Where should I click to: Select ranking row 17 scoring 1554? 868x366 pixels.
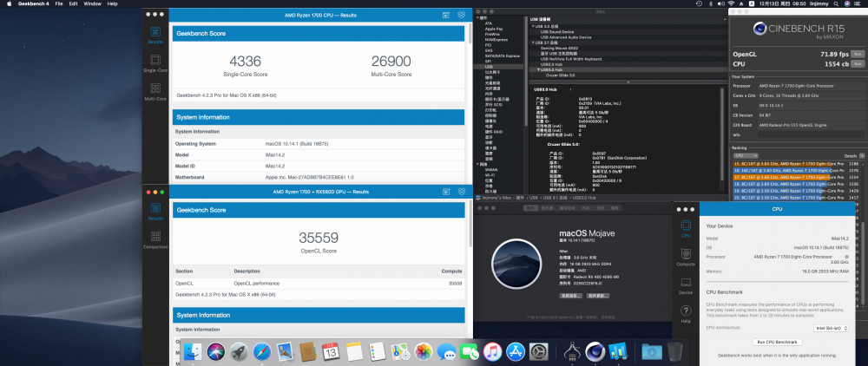click(x=797, y=177)
